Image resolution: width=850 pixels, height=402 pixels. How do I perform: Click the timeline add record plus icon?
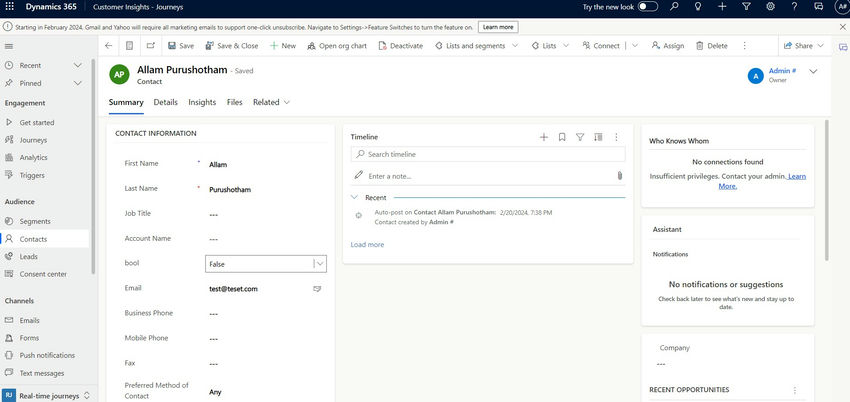[x=544, y=137]
